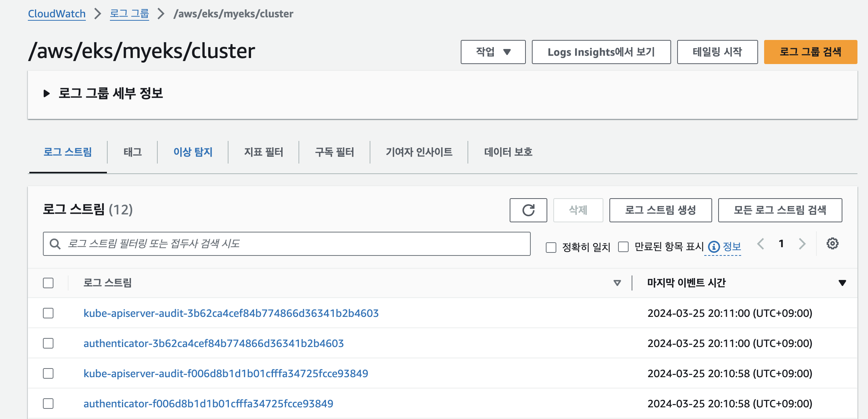This screenshot has height=419, width=868.
Task: Open the 구독 필터 tab
Action: point(334,152)
